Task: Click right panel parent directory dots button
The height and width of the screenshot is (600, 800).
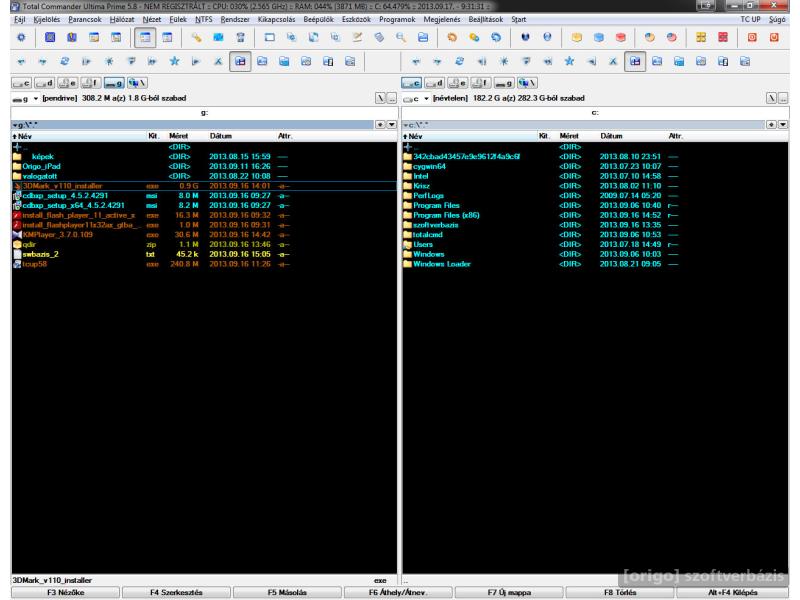Action: (x=783, y=98)
